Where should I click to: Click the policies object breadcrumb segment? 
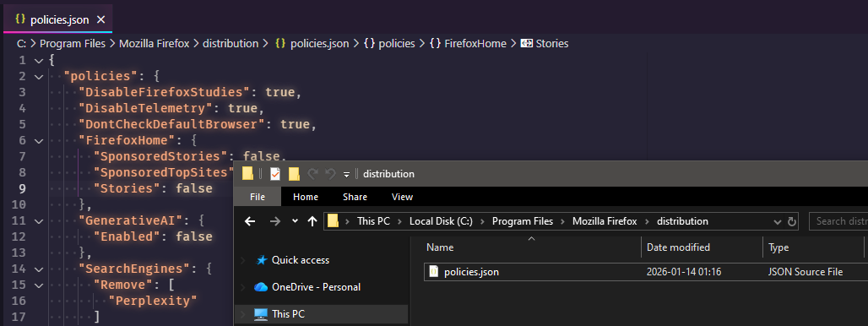396,43
